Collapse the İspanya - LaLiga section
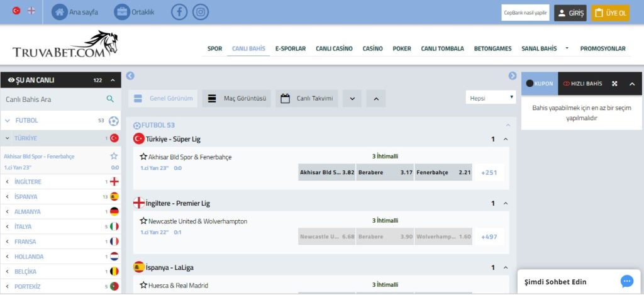 click(506, 267)
